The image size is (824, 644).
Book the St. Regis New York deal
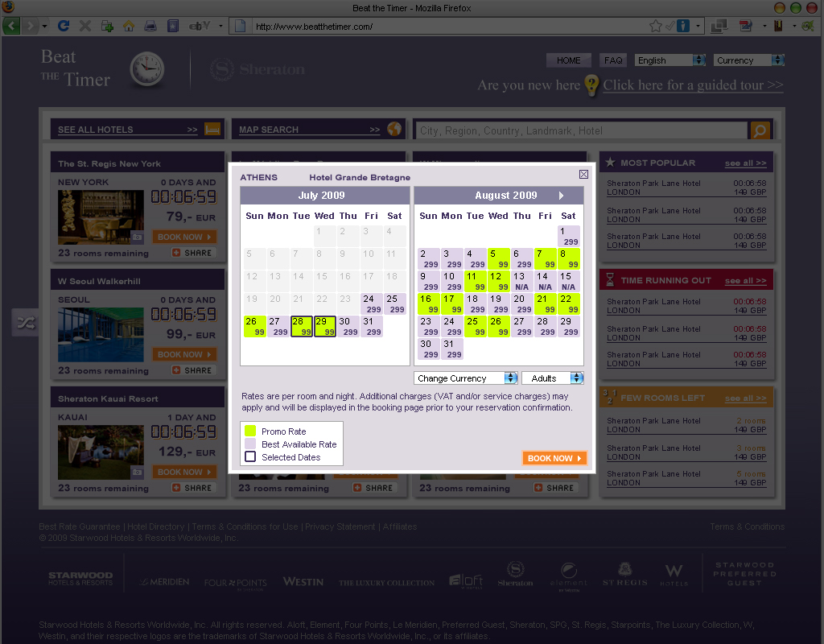coord(184,237)
